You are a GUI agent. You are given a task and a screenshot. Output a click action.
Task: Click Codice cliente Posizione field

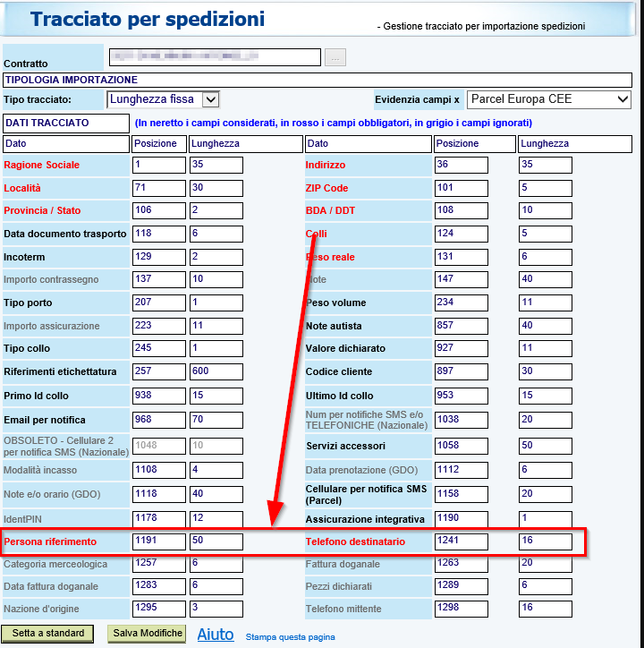(461, 371)
